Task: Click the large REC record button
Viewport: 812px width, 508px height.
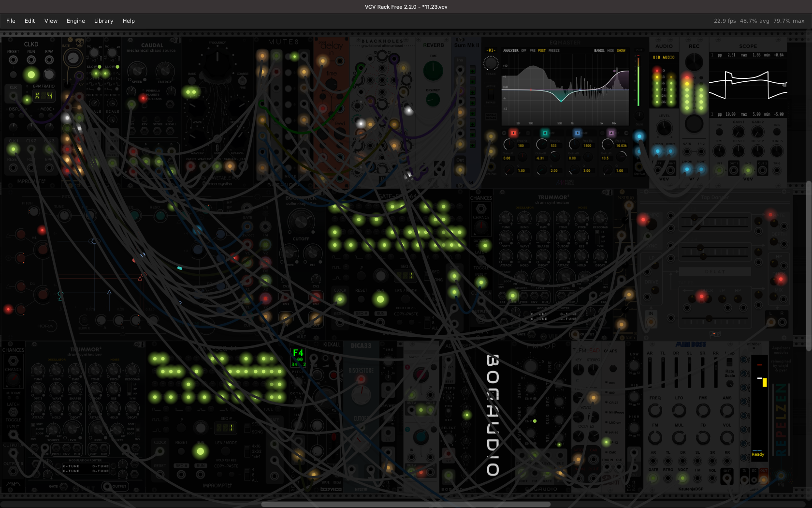Action: pyautogui.click(x=694, y=124)
